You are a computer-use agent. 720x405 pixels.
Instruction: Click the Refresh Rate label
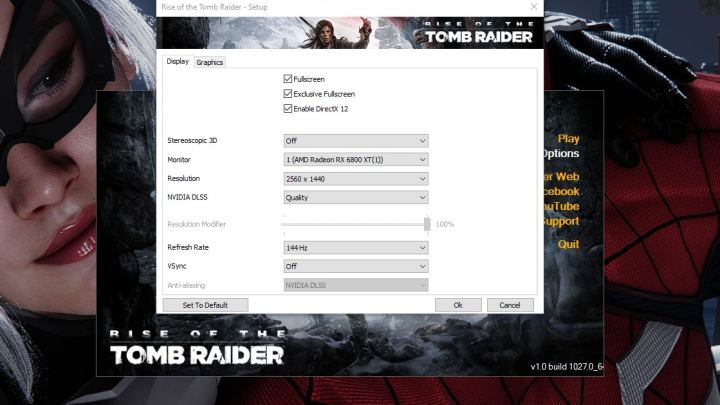click(x=188, y=247)
